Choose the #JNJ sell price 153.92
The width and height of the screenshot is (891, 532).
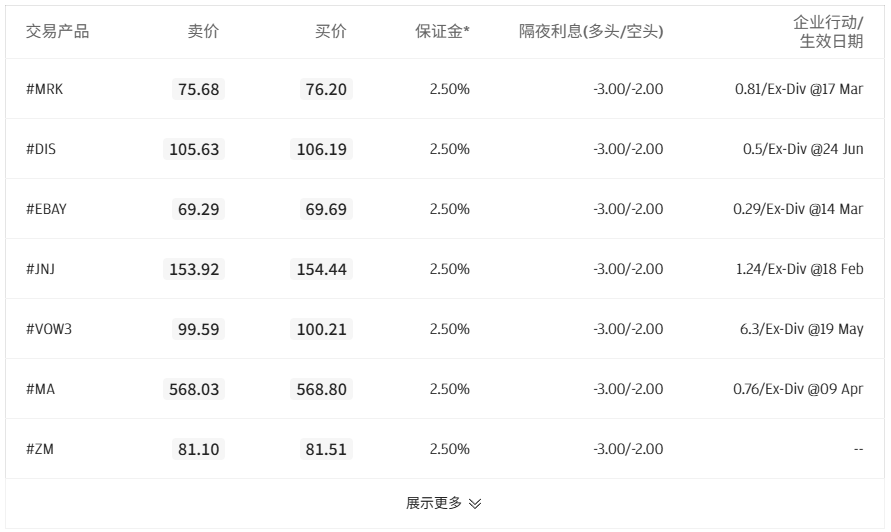click(194, 269)
